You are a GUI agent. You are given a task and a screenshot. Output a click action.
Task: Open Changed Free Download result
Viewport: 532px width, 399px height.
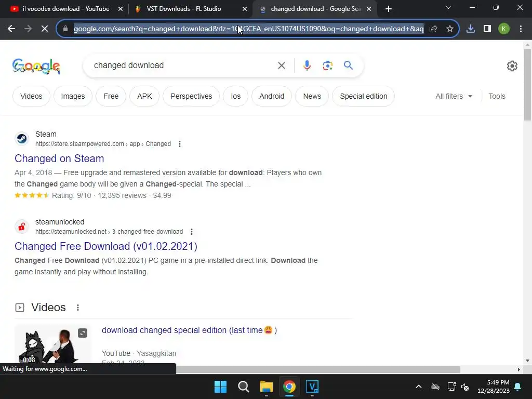(106, 246)
